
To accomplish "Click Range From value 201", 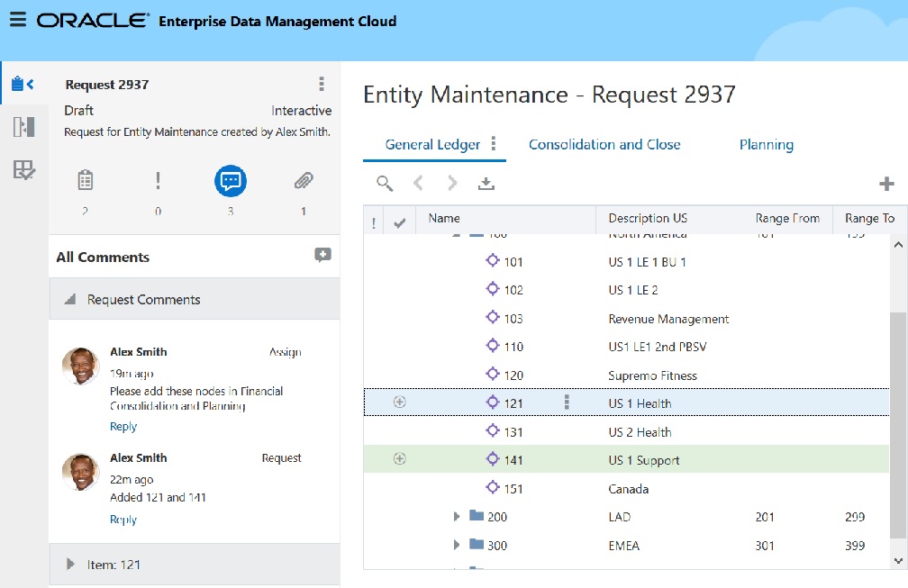I will click(765, 517).
